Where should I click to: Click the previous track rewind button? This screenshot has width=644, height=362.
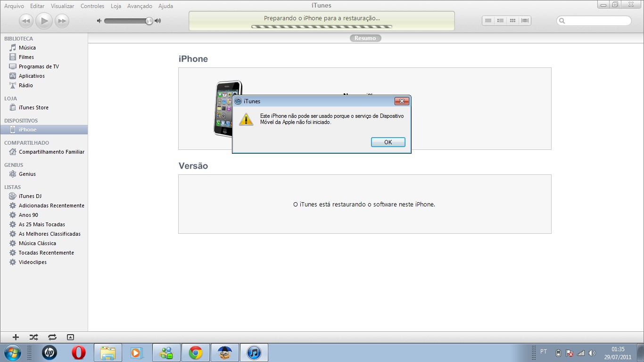coord(26,21)
